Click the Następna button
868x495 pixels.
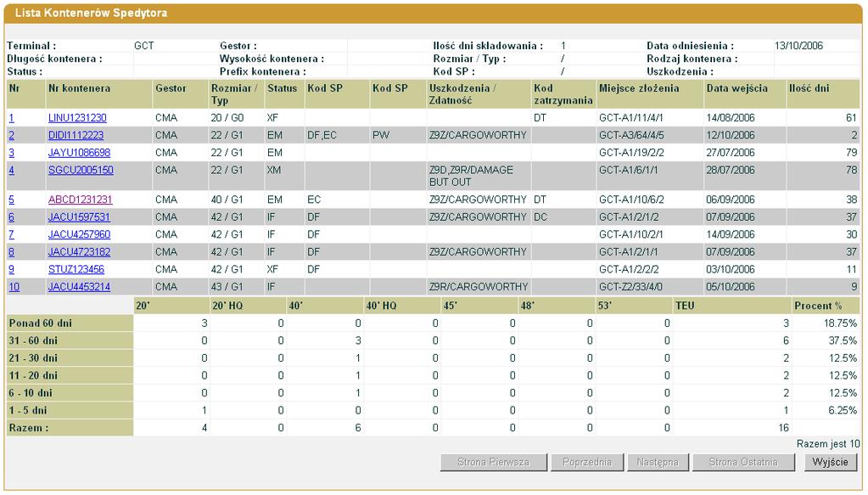click(658, 463)
